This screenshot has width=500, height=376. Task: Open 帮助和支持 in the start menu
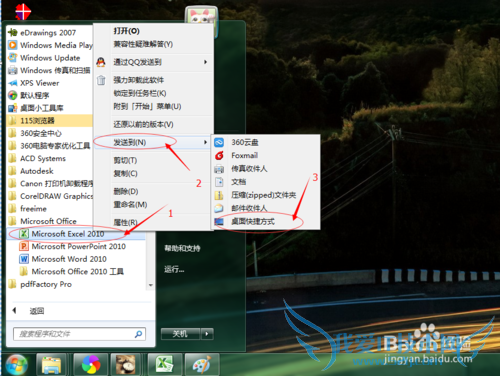point(182,248)
